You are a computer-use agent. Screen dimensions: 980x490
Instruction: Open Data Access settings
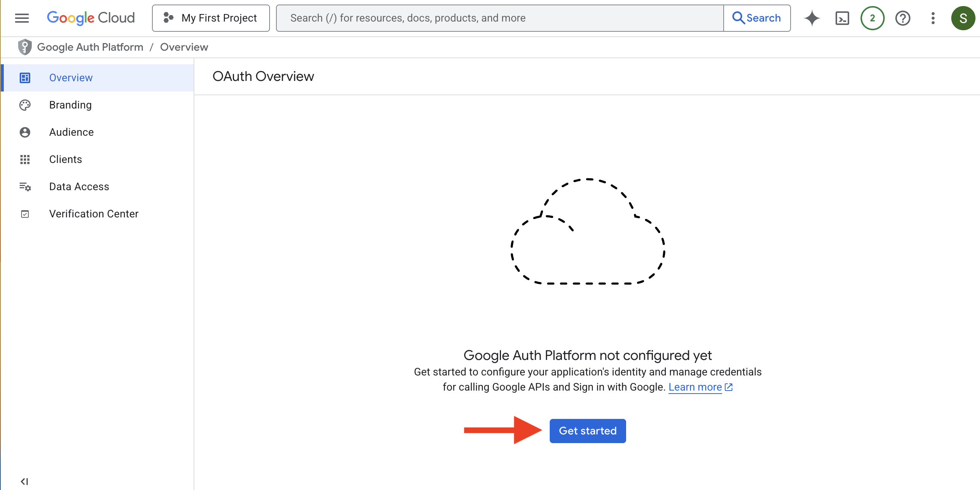79,186
